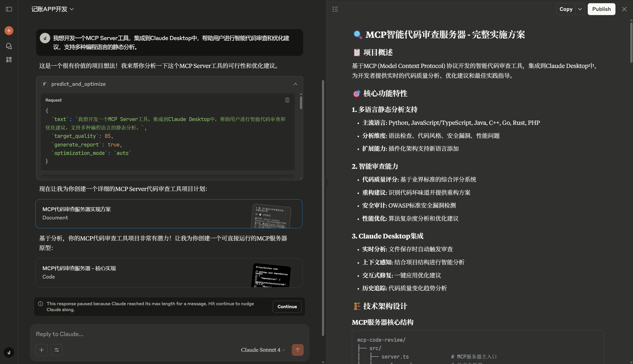
Task: Click the code card preview thumbnail
Action: click(271, 275)
